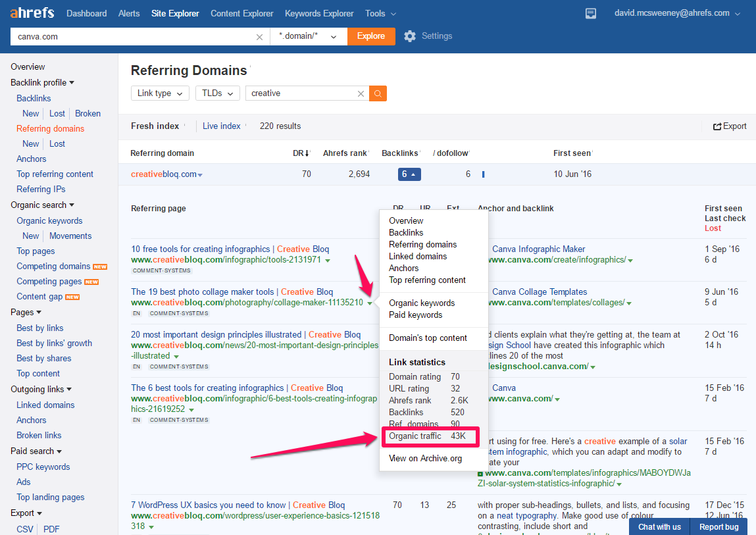This screenshot has height=535, width=756.
Task: Click the Report bug button
Action: click(x=719, y=527)
